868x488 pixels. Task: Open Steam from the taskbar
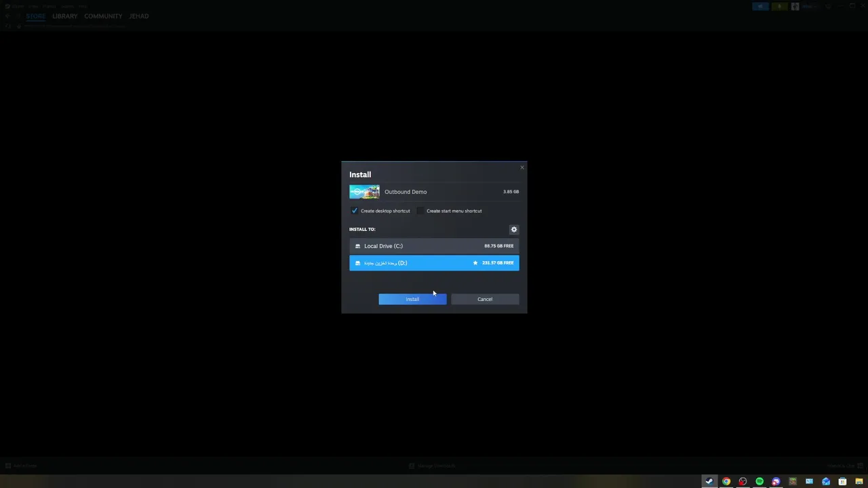click(709, 481)
